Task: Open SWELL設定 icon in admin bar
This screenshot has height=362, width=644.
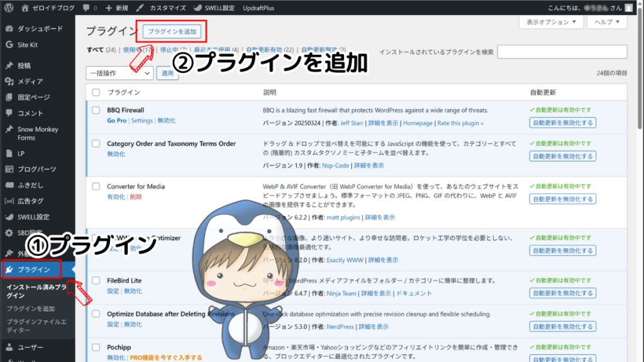Action: (197, 8)
